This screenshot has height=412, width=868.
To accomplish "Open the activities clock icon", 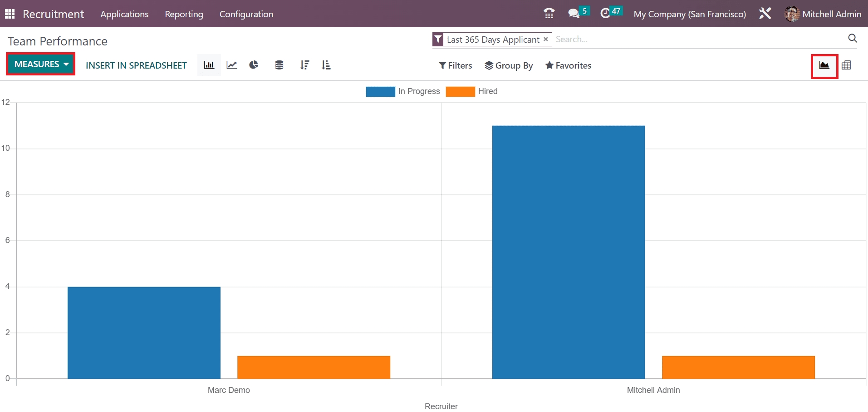I will pos(605,14).
